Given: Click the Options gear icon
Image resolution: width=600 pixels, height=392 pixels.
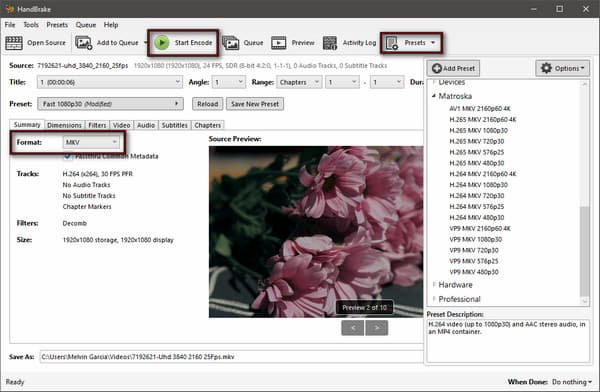Looking at the screenshot, I should pyautogui.click(x=546, y=68).
